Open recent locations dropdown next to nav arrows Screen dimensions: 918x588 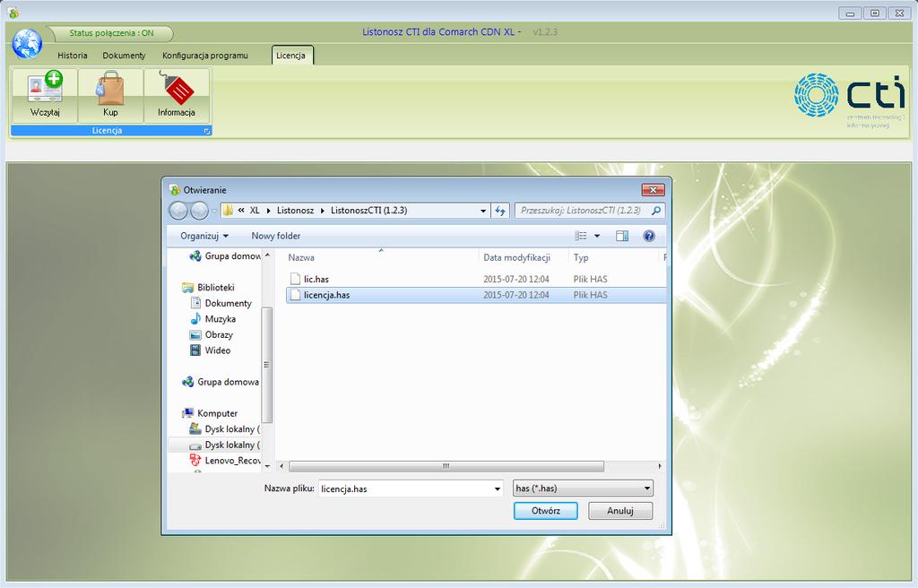[214, 211]
